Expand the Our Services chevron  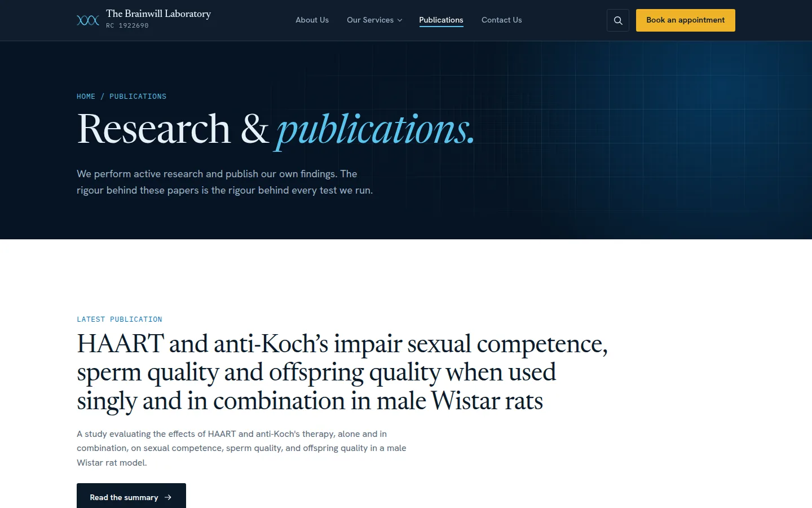coord(400,20)
